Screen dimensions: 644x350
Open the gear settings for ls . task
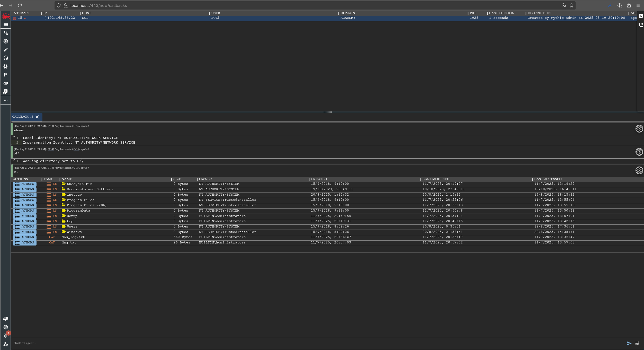[639, 170]
